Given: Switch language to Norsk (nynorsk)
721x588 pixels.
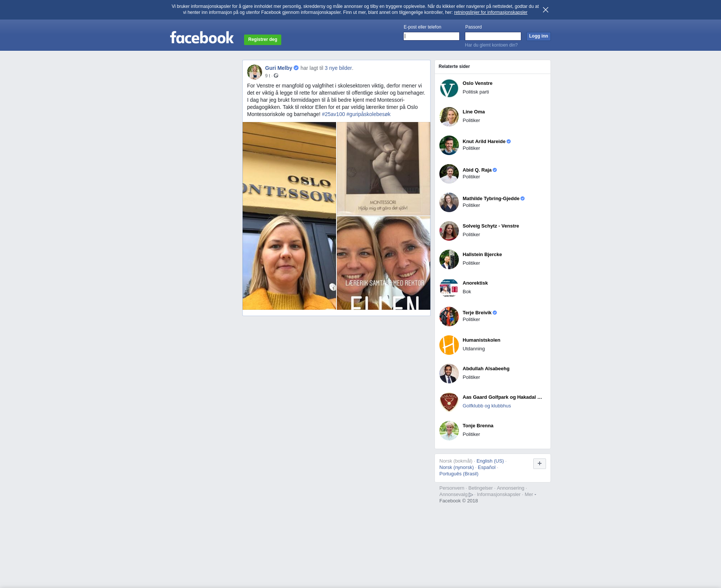Looking at the screenshot, I should [457, 467].
